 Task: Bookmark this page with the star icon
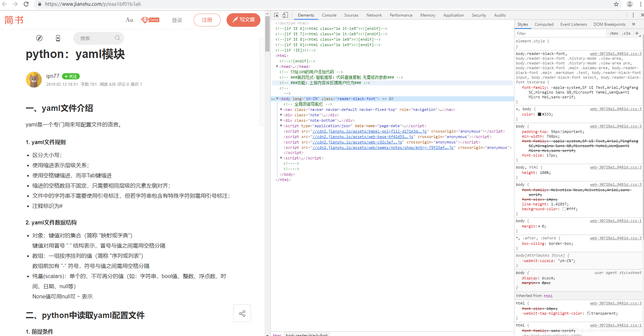click(616, 4)
